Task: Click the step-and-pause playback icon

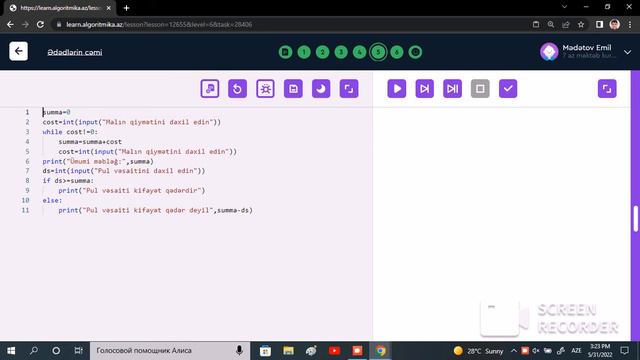Action: click(x=452, y=89)
